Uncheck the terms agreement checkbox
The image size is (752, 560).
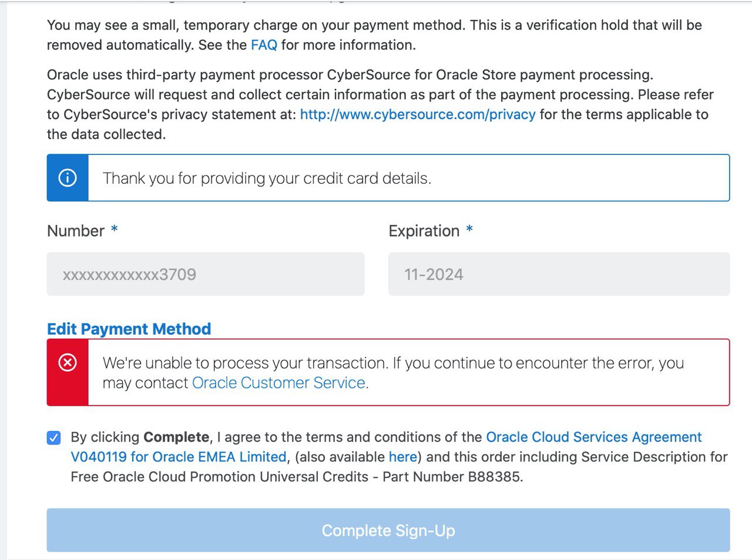click(x=54, y=438)
